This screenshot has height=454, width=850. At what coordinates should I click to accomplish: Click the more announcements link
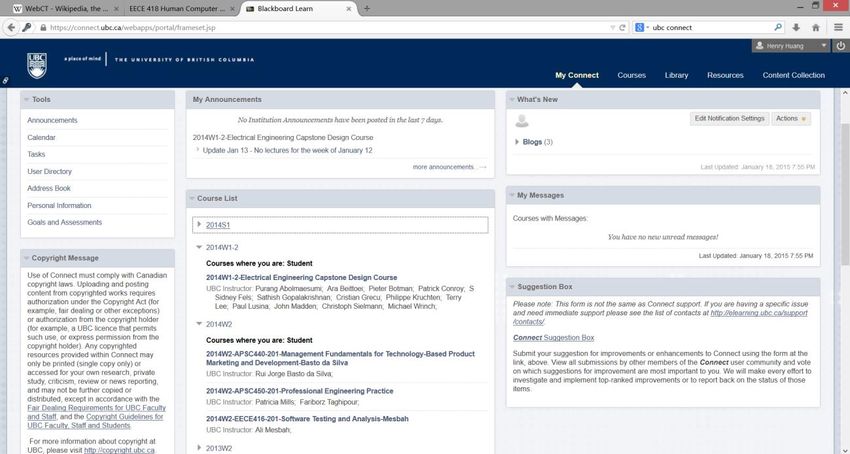443,167
